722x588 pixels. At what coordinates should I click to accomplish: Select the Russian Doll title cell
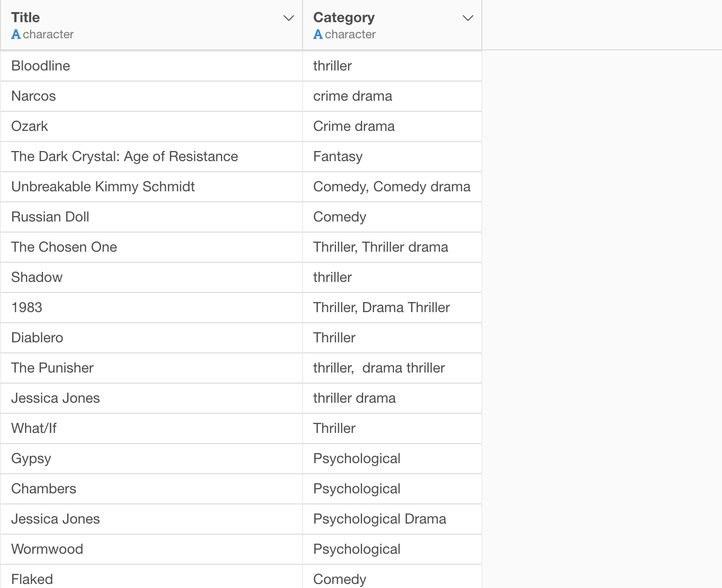coord(151,217)
